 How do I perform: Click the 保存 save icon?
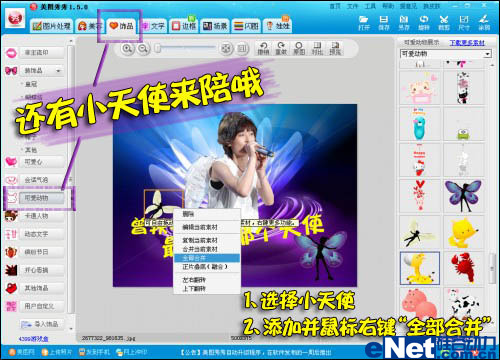(x=384, y=23)
